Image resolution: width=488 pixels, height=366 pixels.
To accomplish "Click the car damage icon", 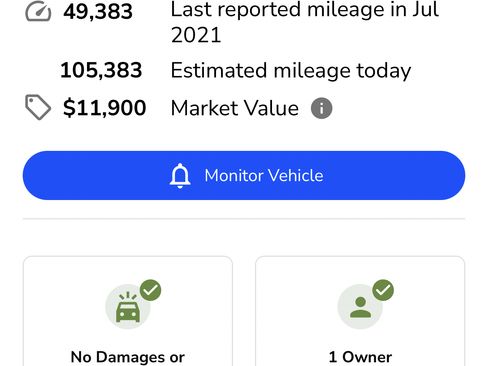I will 128,307.
